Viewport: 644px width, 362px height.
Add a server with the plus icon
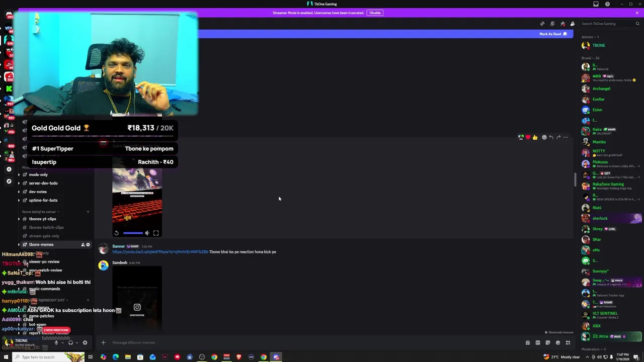click(9, 169)
